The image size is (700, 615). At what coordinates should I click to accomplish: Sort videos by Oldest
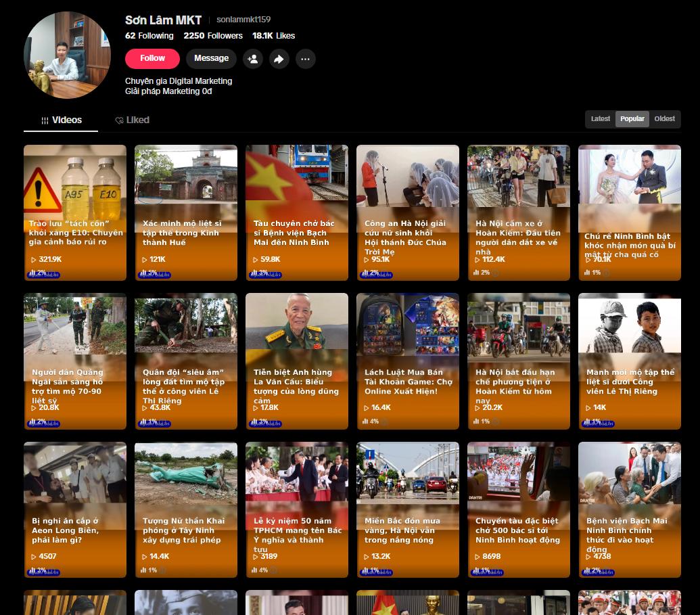[x=664, y=119]
